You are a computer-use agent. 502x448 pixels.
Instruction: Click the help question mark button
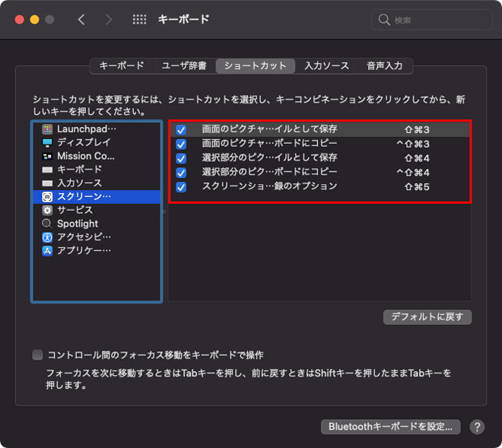(x=477, y=427)
